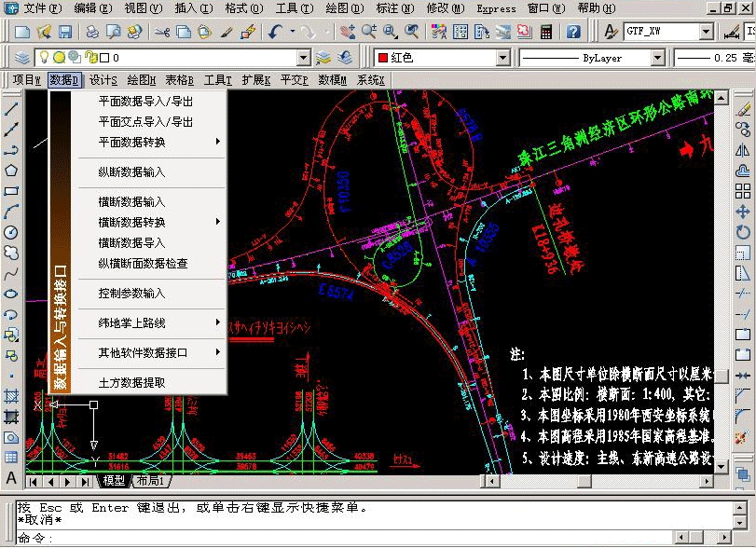Select the Array modify tool
Image resolution: width=756 pixels, height=548 pixels.
pos(743,191)
